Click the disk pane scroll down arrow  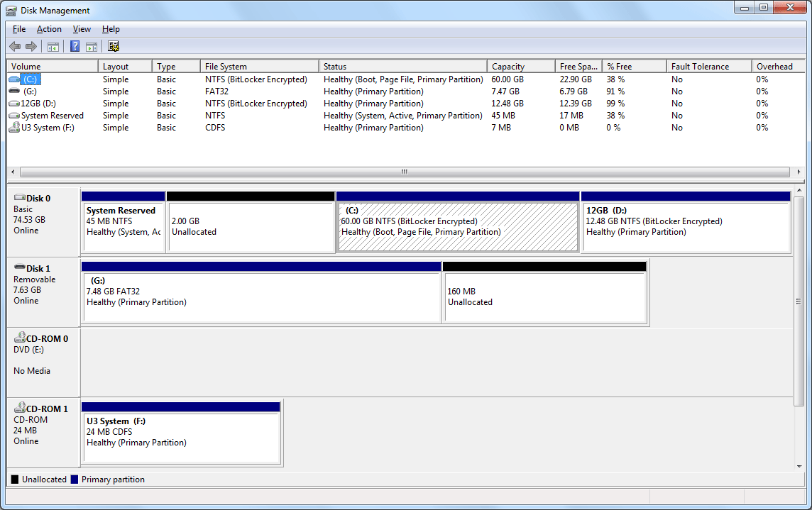click(799, 467)
